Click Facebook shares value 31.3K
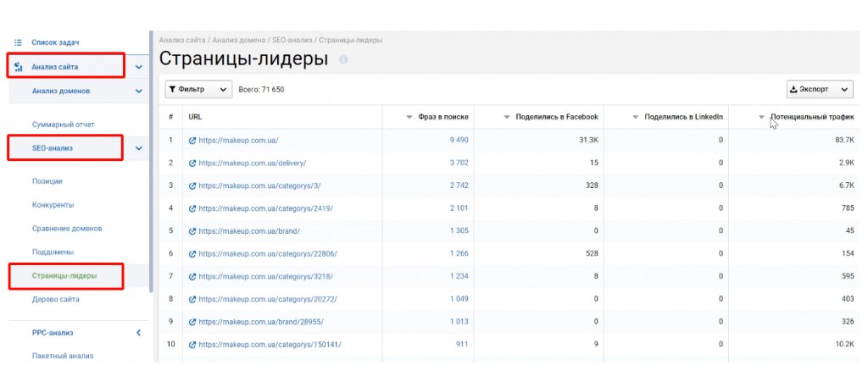The height and width of the screenshot is (371, 868). tap(588, 141)
